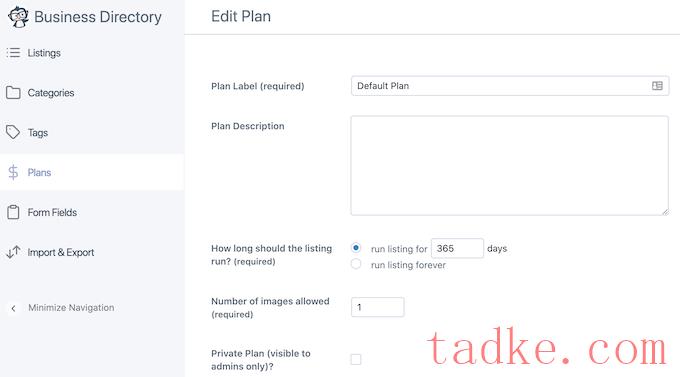680x377 pixels.
Task: Select the 'run listing for' days radio button
Action: coord(356,248)
